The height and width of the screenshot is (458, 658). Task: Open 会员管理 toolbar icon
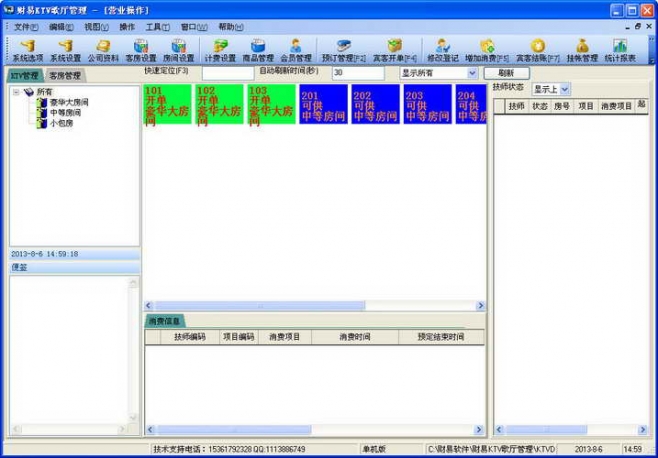pyautogui.click(x=295, y=50)
